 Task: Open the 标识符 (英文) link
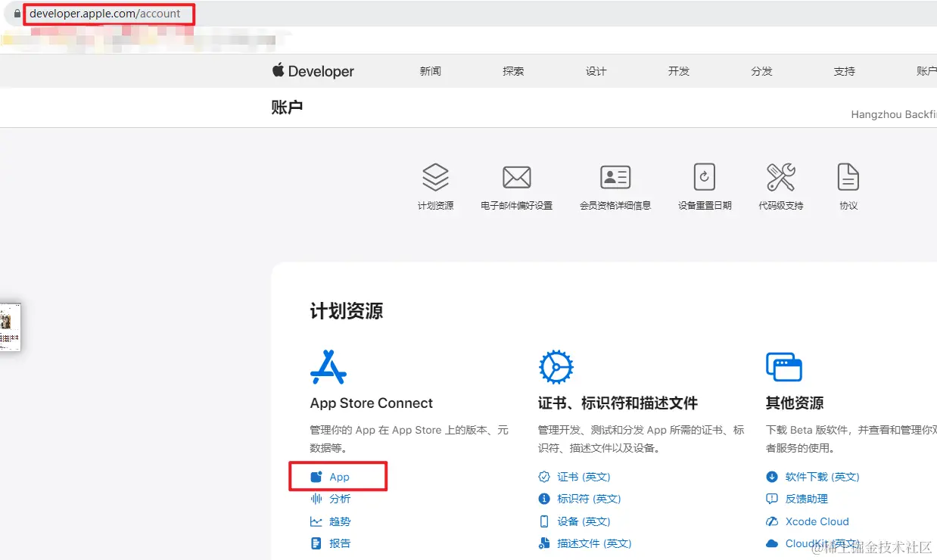pyautogui.click(x=589, y=499)
